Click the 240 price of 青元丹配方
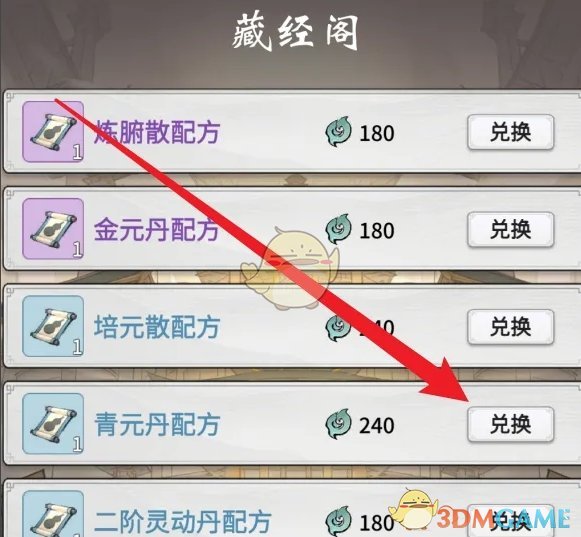This screenshot has height=537, width=581. [376, 425]
